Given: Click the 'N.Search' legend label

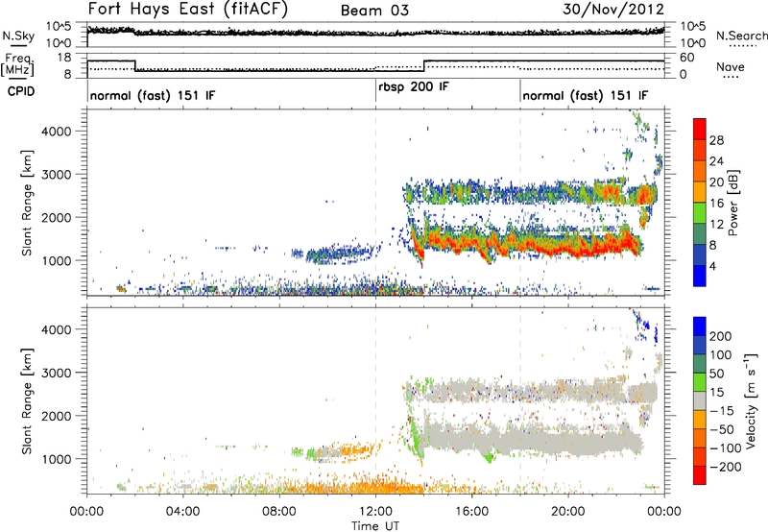Looking at the screenshot, I should [x=742, y=36].
